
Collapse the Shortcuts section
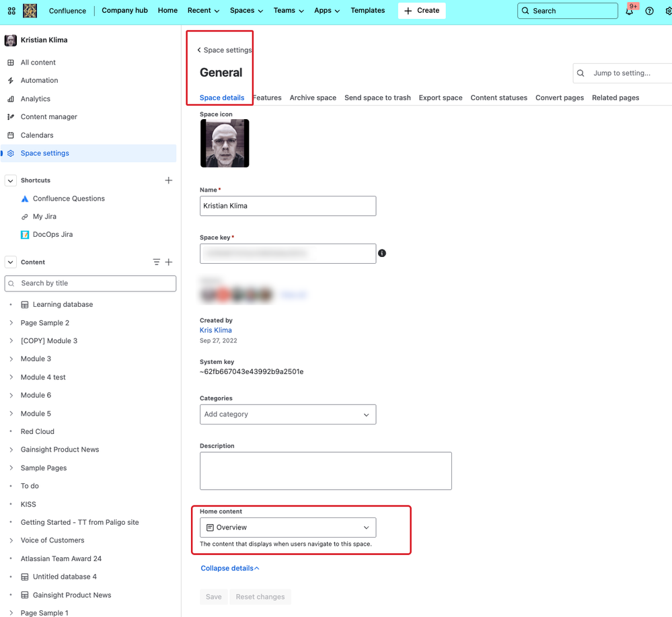click(x=11, y=180)
